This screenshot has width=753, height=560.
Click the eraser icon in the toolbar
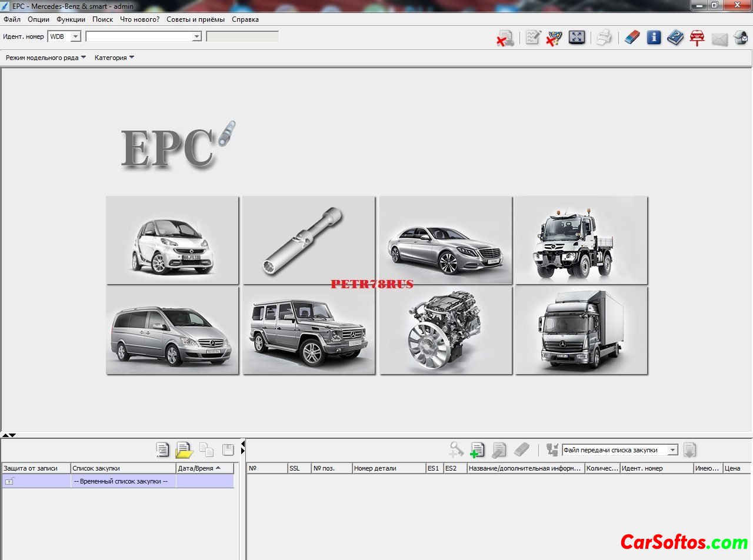tap(632, 38)
